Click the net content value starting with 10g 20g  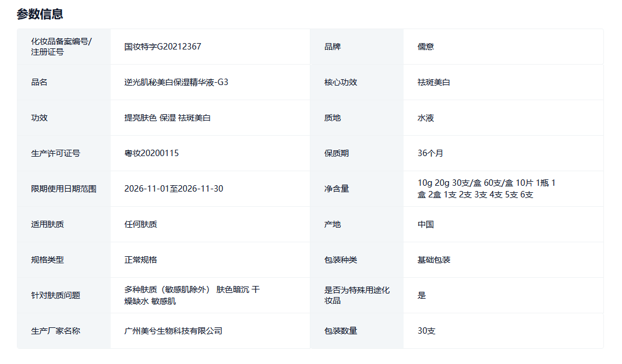tap(486, 189)
